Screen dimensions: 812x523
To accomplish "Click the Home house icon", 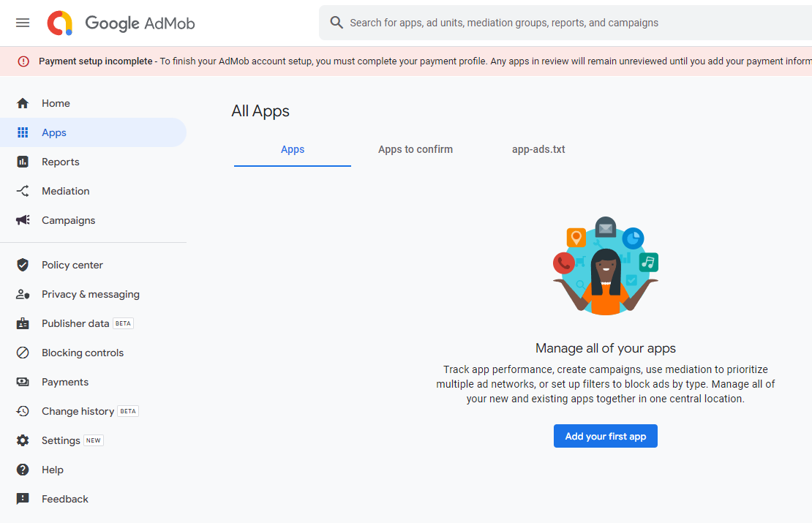I will click(23, 103).
